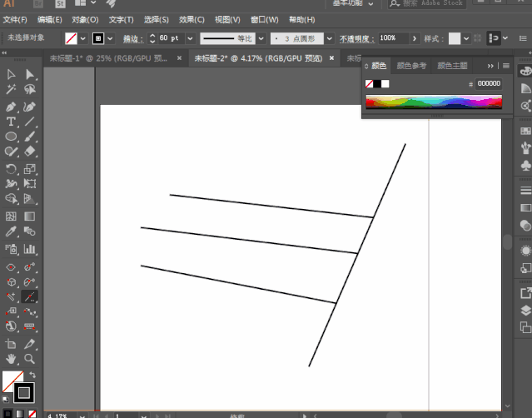Open the 3 点圆形 brush dropdown
The image size is (532, 418).
pyautogui.click(x=329, y=38)
